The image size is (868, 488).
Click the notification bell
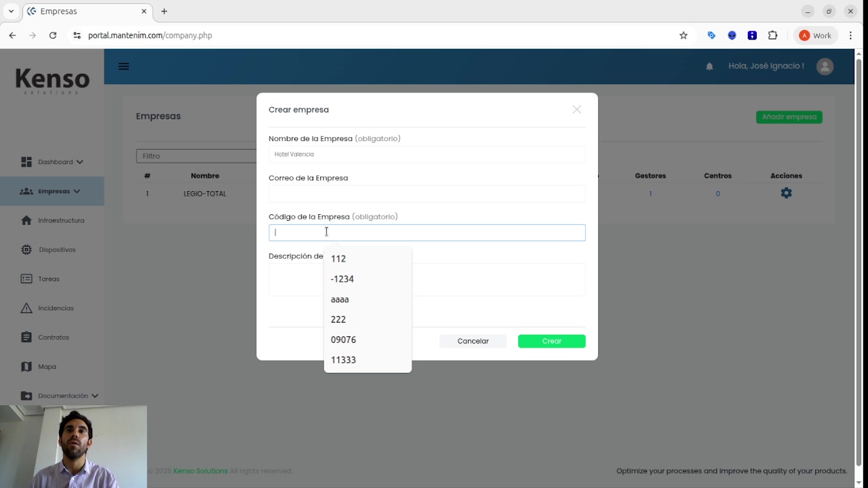[709, 66]
